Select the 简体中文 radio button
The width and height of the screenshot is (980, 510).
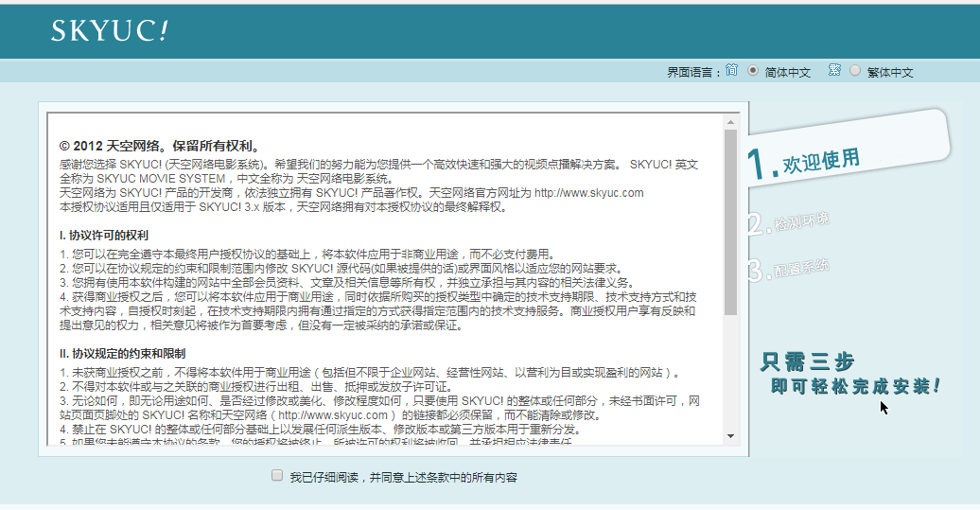(753, 70)
